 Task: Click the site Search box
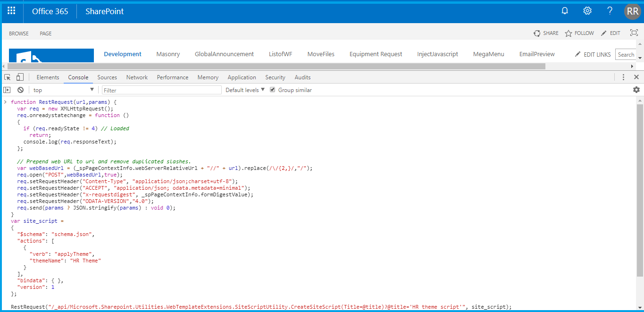pyautogui.click(x=626, y=55)
